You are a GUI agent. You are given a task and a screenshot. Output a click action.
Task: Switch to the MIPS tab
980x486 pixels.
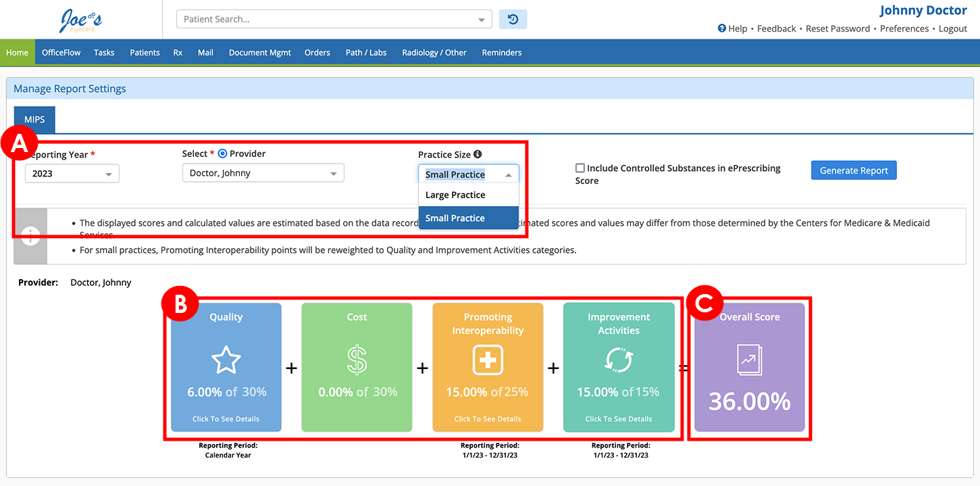pos(34,120)
